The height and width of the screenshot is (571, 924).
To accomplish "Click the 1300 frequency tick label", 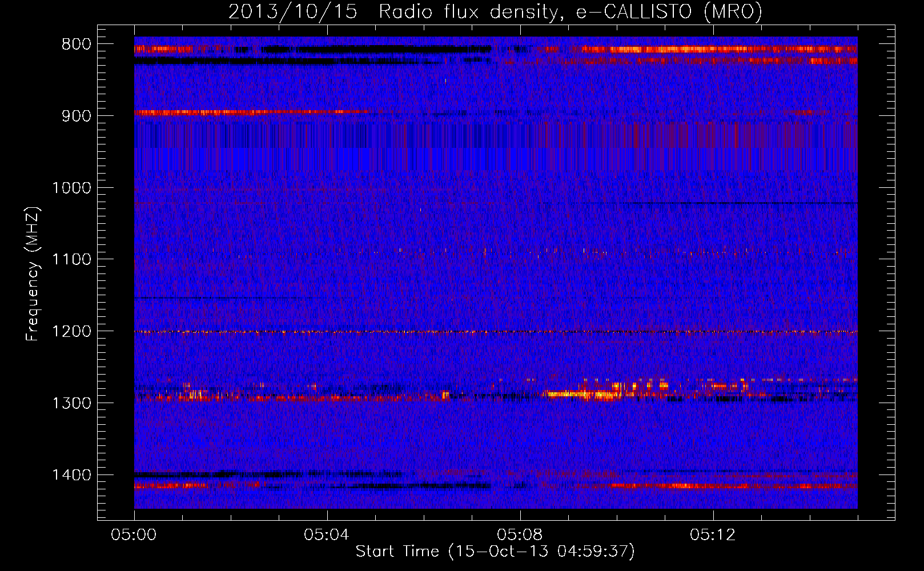I will click(x=71, y=403).
